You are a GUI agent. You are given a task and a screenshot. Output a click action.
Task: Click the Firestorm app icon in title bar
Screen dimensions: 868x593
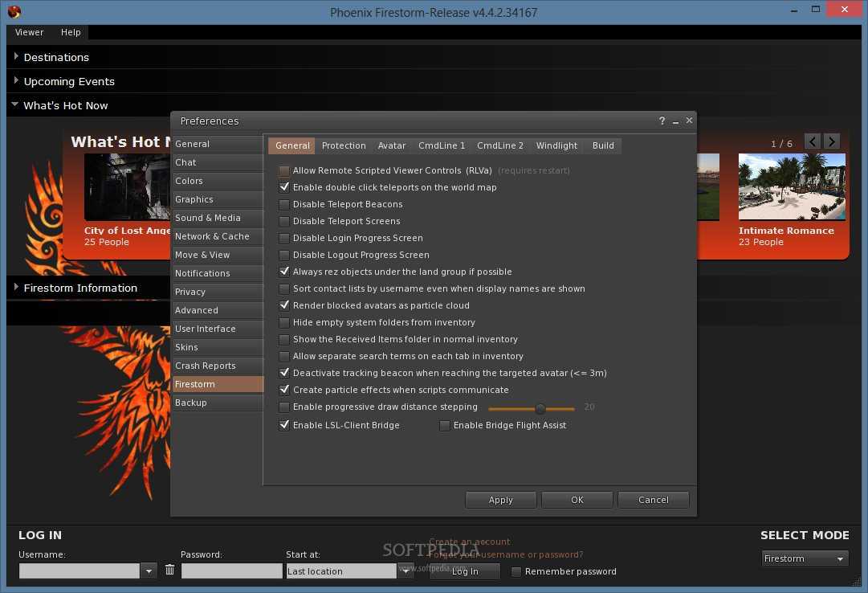(14, 11)
